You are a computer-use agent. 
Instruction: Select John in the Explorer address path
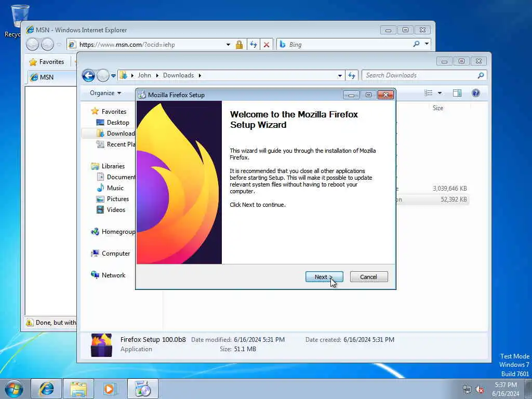pyautogui.click(x=144, y=75)
